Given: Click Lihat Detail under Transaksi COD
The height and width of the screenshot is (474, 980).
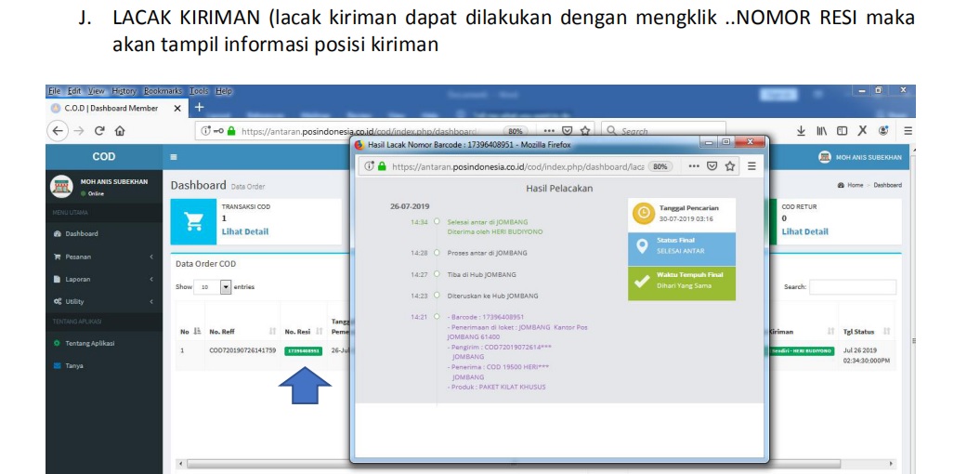Looking at the screenshot, I should (245, 231).
